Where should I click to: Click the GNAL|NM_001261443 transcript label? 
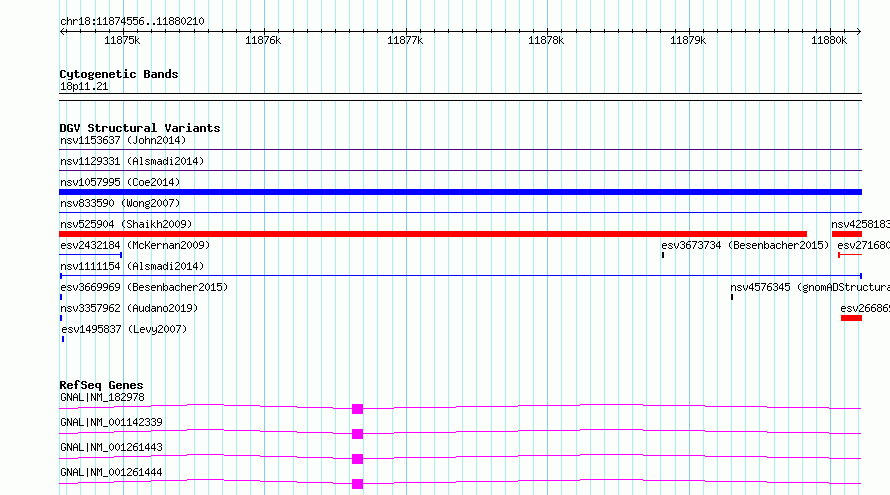tap(111, 447)
